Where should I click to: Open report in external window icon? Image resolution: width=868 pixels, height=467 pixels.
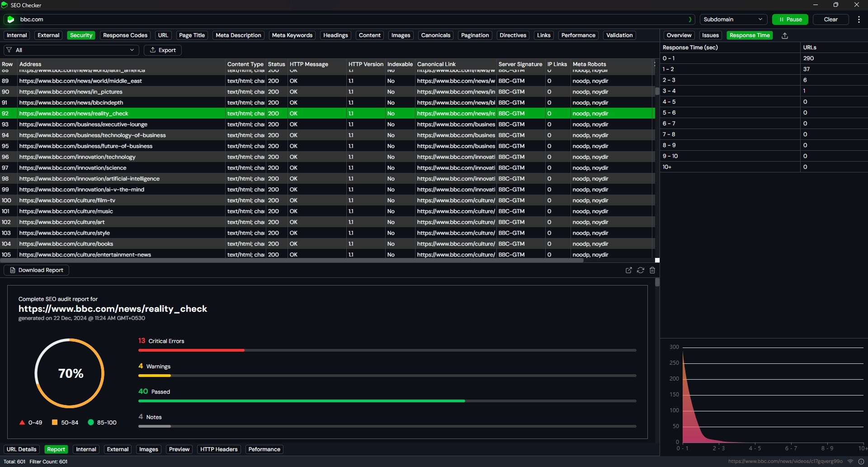(x=628, y=270)
